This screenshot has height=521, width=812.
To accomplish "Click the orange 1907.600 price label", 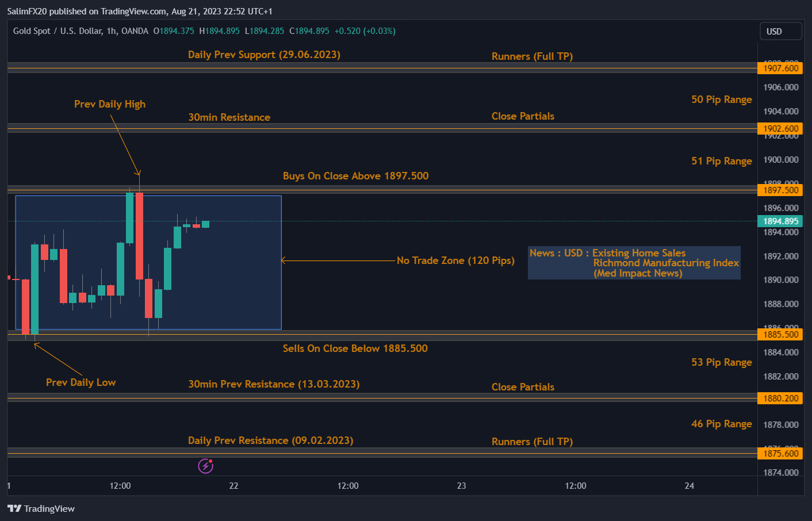I will tap(780, 67).
